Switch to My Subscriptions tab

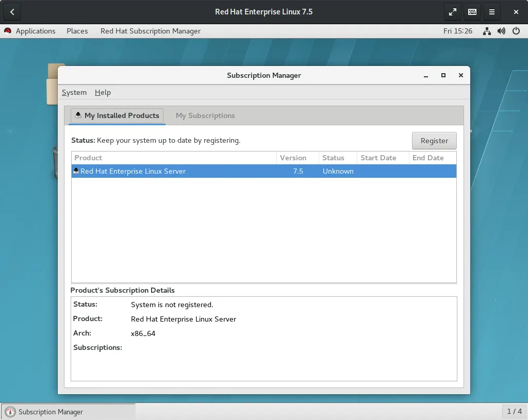click(205, 115)
